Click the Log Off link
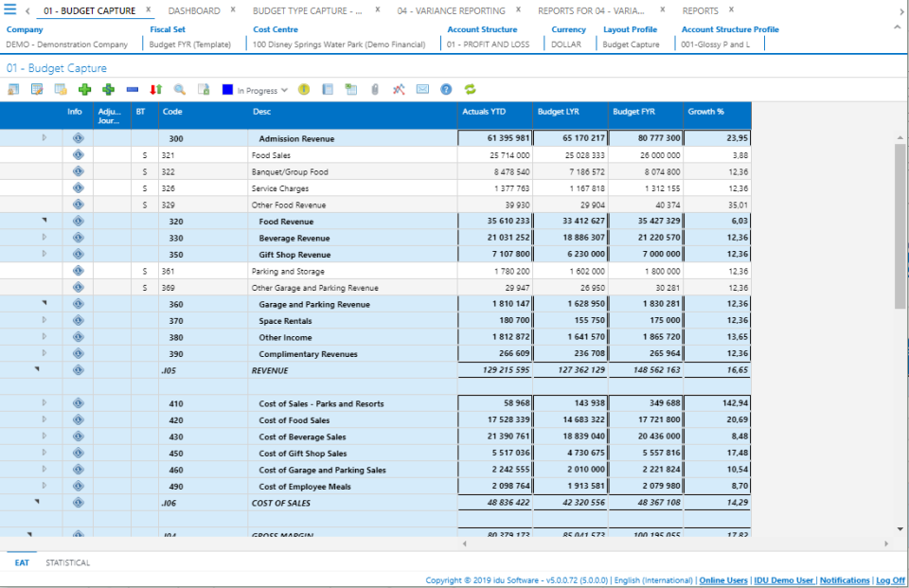The width and height of the screenshot is (909, 588). coord(891,579)
